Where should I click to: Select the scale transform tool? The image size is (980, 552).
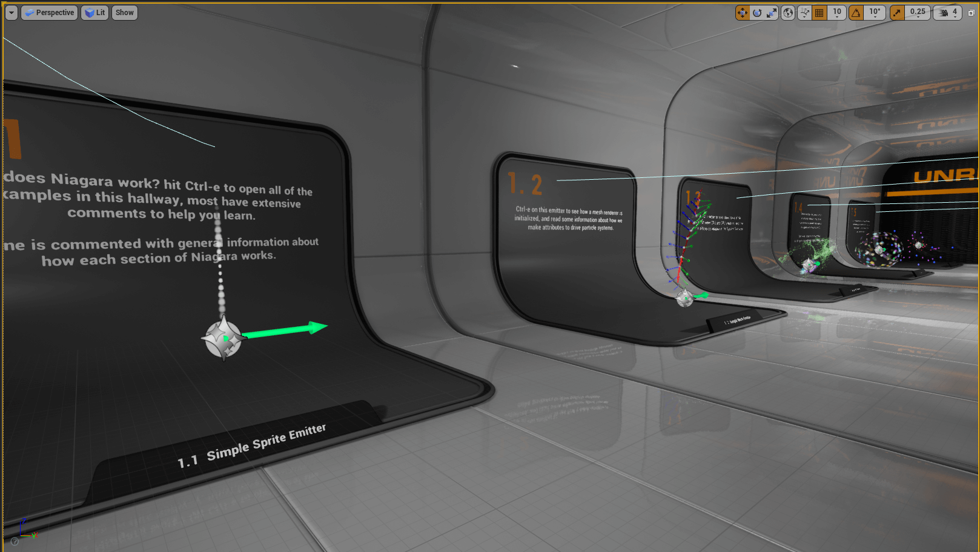[x=772, y=13]
